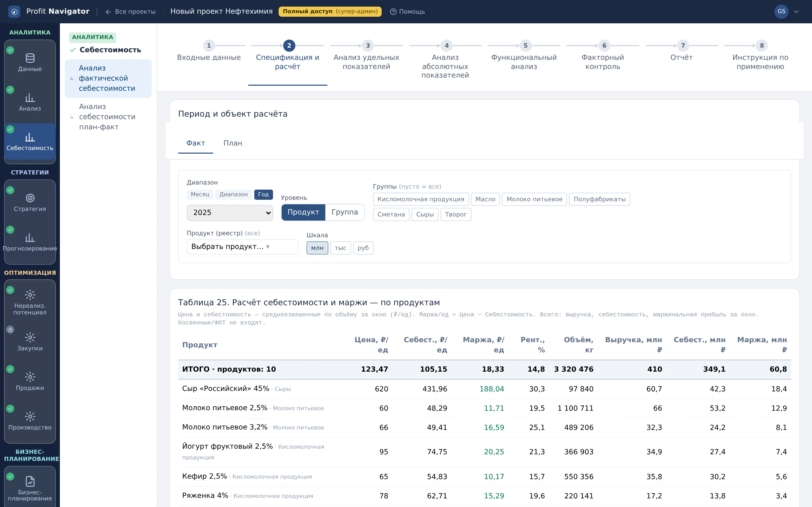
Task: Filter by the Сыры group chip
Action: 425,215
